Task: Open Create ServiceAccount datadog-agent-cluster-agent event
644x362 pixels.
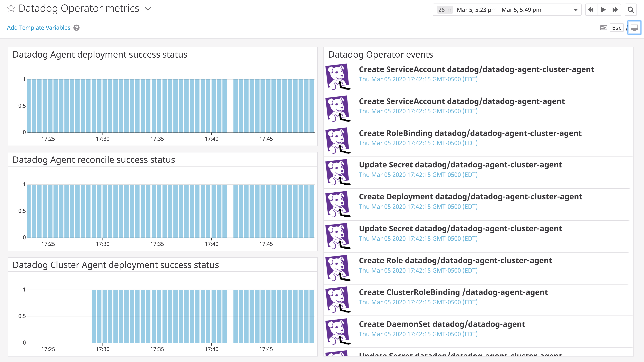Action: (476, 70)
